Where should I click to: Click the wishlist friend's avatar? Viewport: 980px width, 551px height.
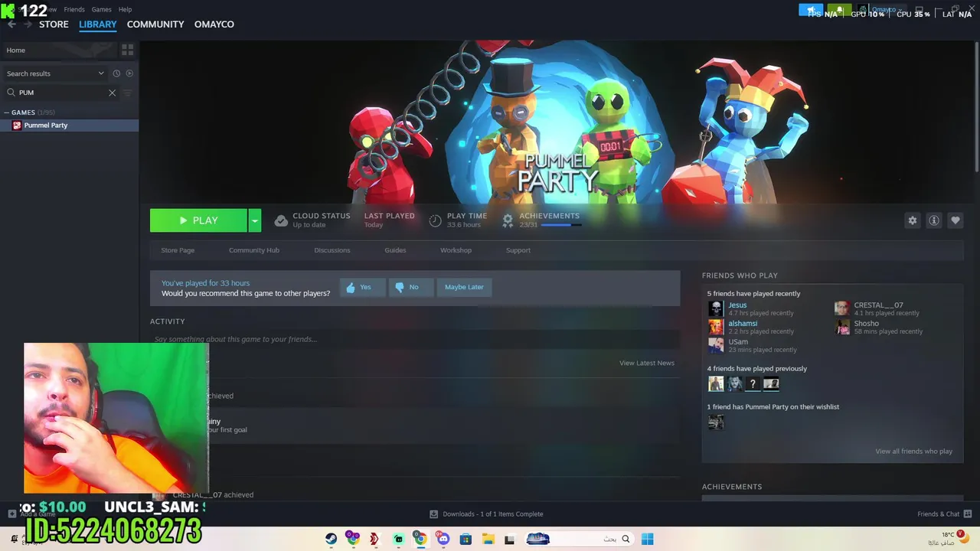coord(716,422)
